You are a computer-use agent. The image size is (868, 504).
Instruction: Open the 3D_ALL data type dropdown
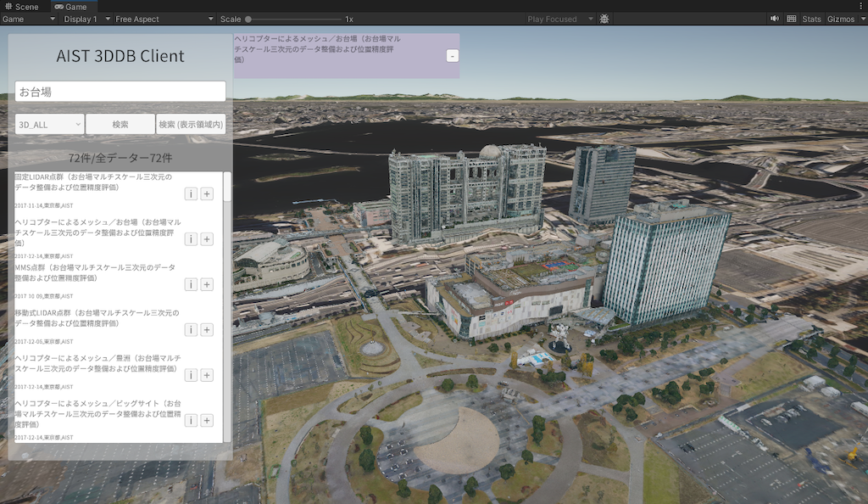pyautogui.click(x=49, y=125)
